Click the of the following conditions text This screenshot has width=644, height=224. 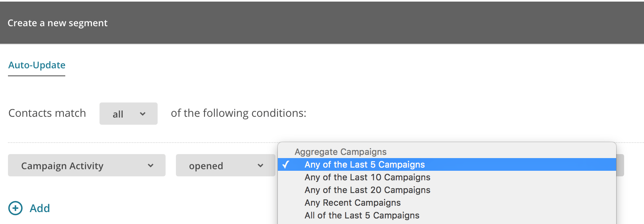pos(239,113)
